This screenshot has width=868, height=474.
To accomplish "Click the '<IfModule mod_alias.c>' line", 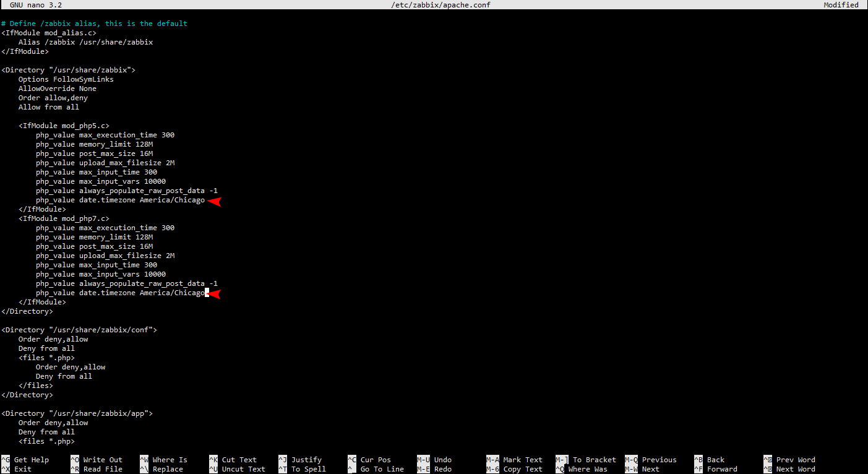I will click(49, 33).
